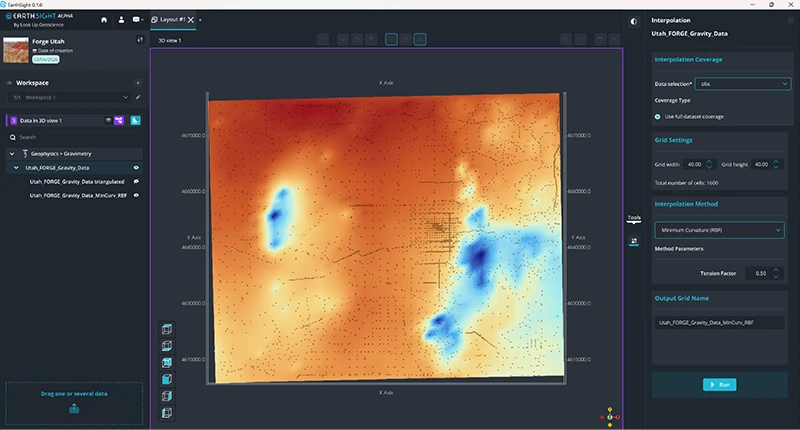Select Utah_FORGE_Gravity_Data_MinCurv_RBF item
This screenshot has width=800, height=430.
(78, 195)
